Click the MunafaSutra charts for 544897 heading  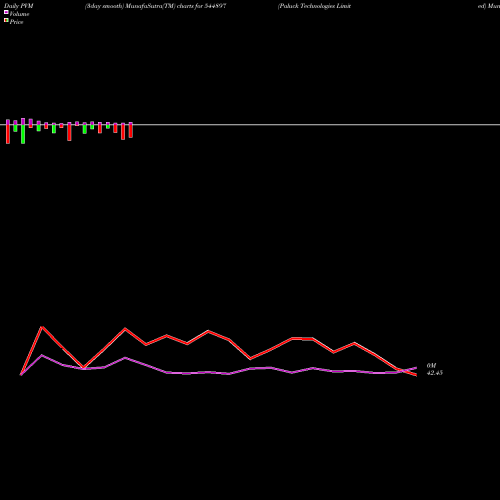pyautogui.click(x=155, y=6)
